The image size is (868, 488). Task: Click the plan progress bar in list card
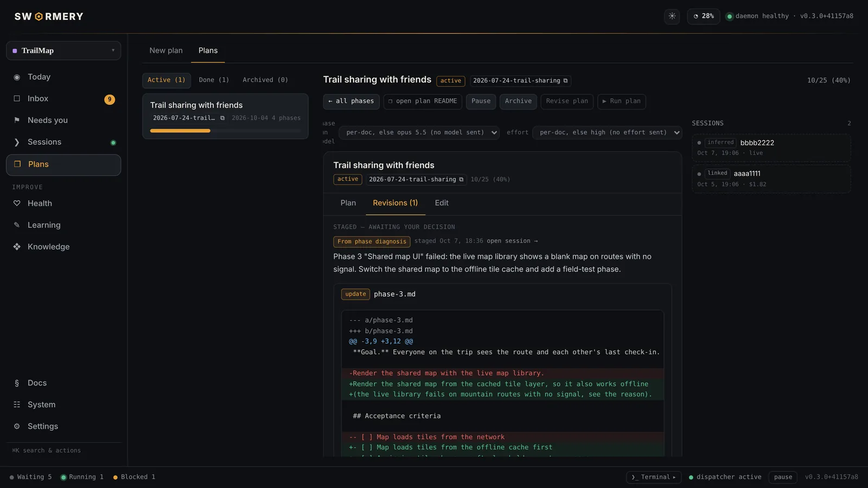click(x=225, y=131)
